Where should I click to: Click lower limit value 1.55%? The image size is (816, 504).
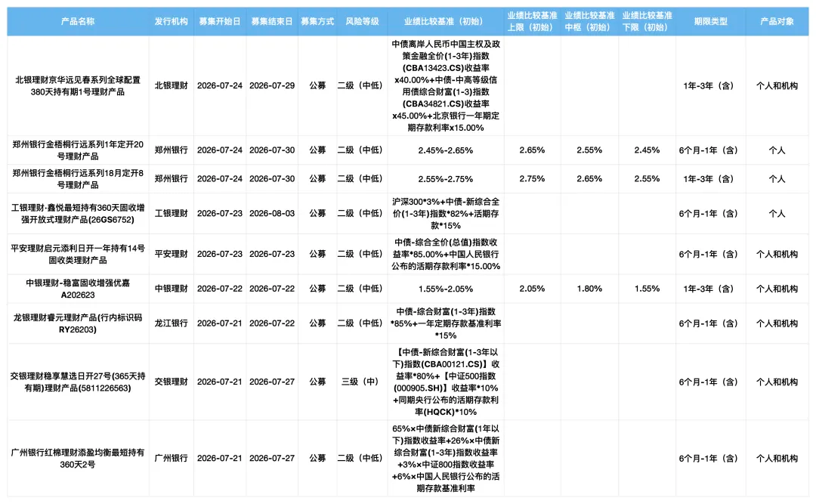[x=647, y=289]
